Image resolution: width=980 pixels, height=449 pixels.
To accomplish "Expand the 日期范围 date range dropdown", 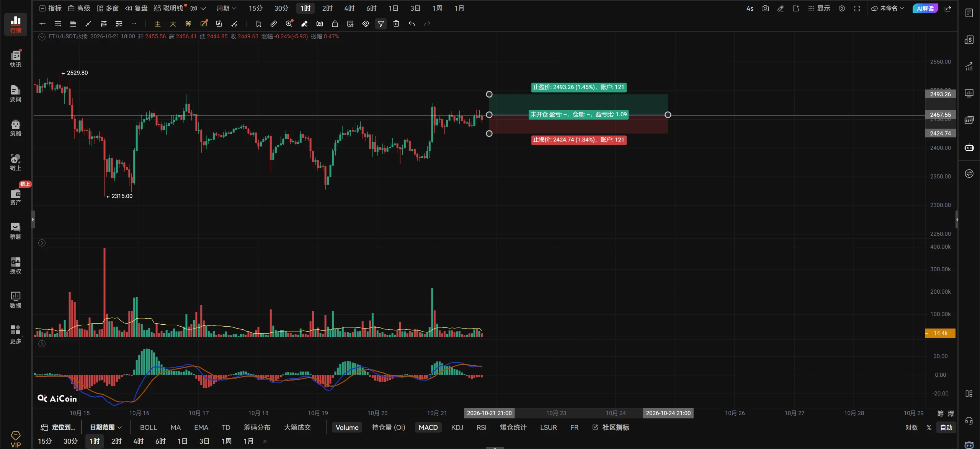I will point(106,428).
